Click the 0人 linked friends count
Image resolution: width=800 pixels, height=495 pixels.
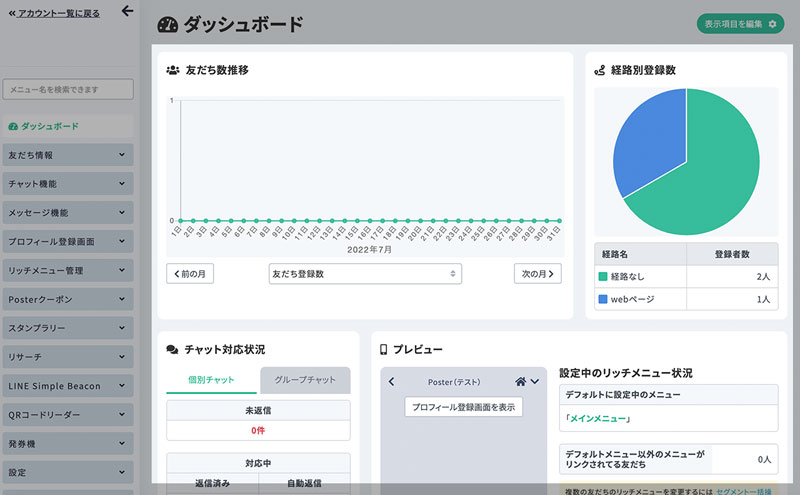coord(764,459)
